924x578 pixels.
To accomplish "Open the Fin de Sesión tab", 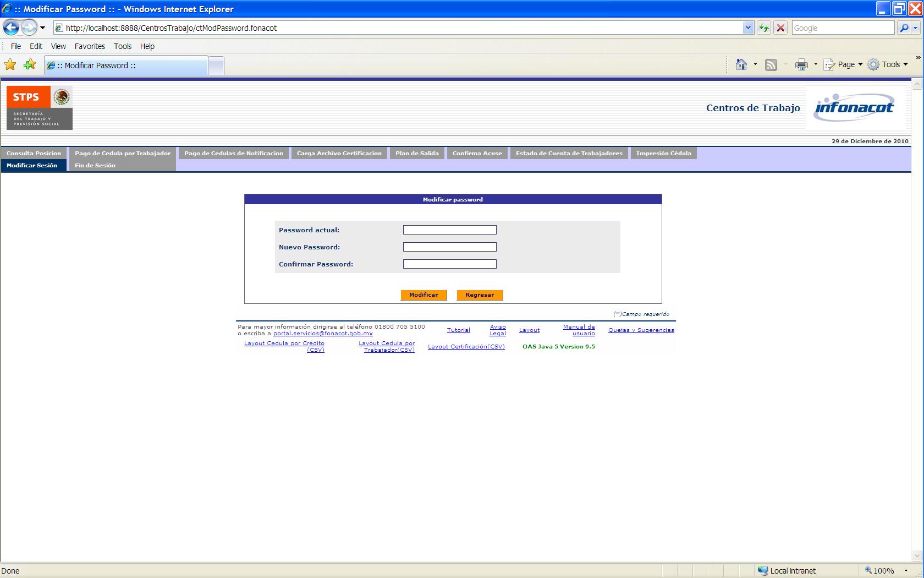I will click(x=95, y=166).
